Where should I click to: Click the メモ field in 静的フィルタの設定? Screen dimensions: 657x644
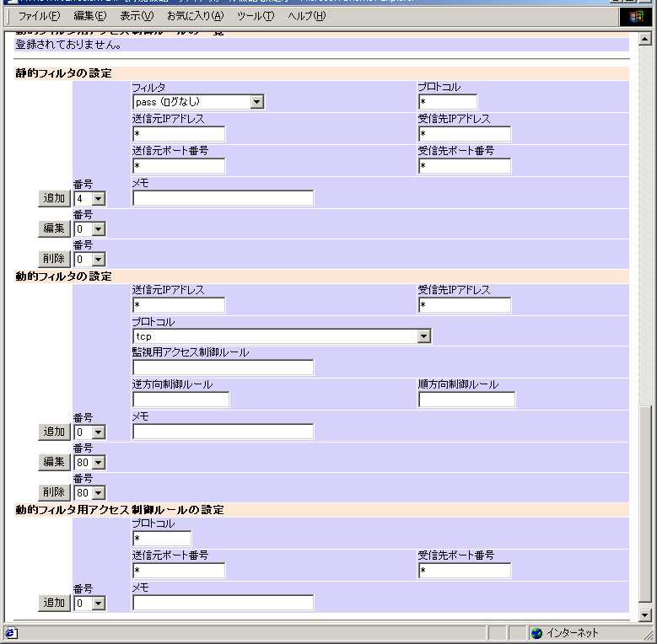pyautogui.click(x=223, y=198)
